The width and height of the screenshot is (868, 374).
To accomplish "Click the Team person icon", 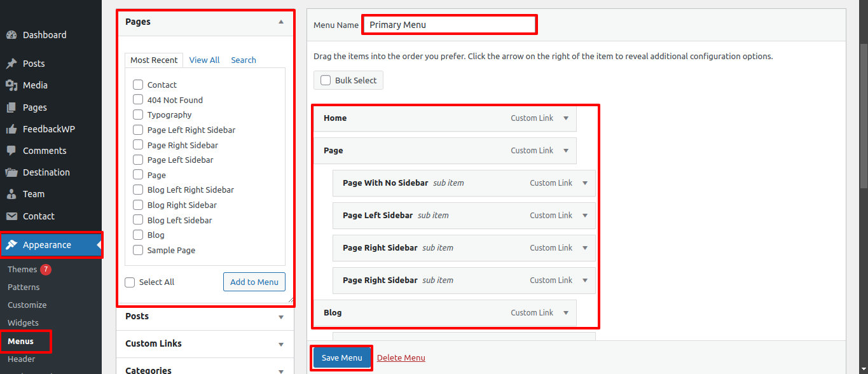I will pos(11,194).
